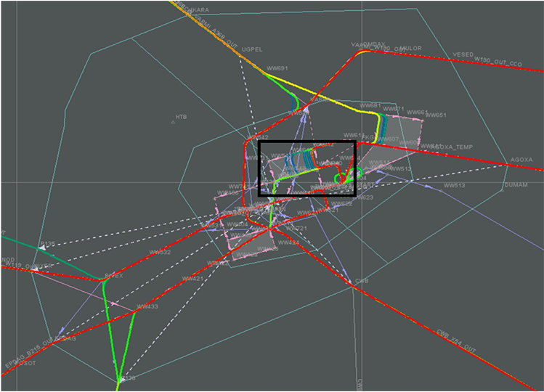544x392 pixels.
Task: Select the CKB waypoint marker
Action: pos(354,285)
